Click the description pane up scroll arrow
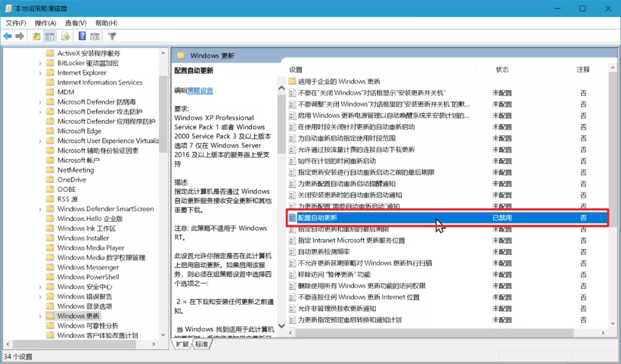 [282, 88]
